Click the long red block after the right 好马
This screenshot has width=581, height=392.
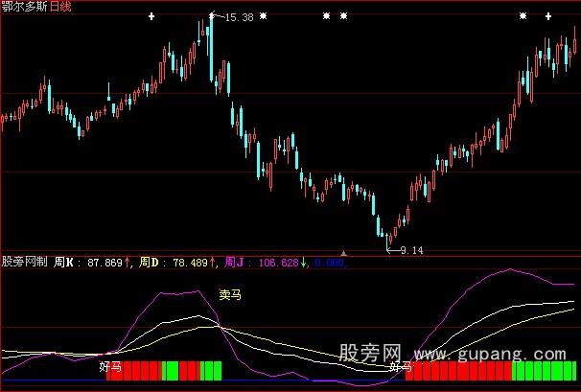(458, 371)
